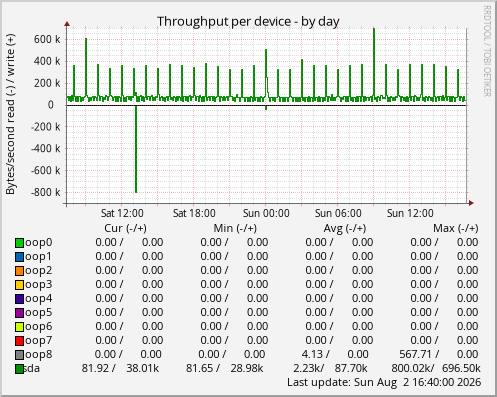
Task: Click the 0 y-axis label
Action: (x=50, y=105)
